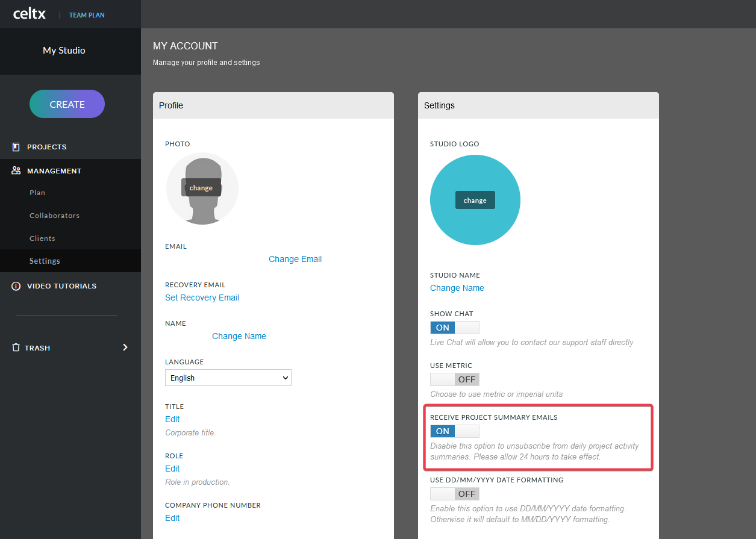Click 'Corporate title.' hint text

[190, 432]
